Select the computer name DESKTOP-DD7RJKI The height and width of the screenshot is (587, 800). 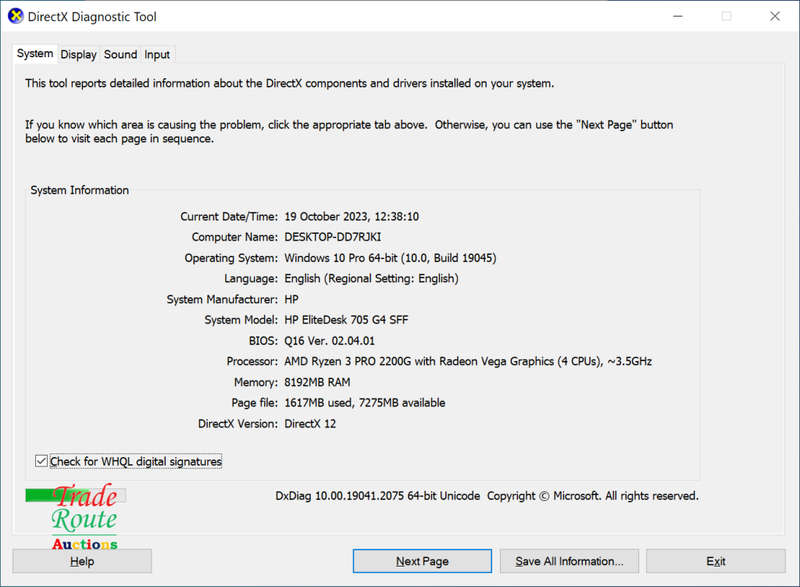pyautogui.click(x=333, y=237)
